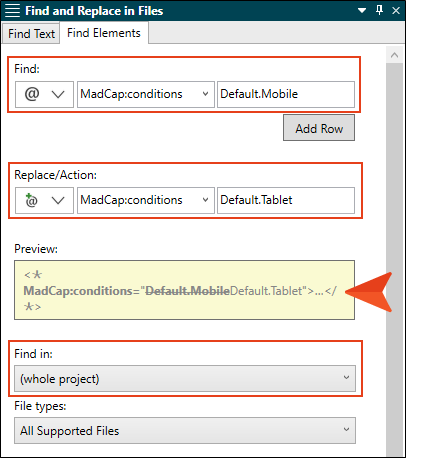Open the window position dropdown triangle
The image size is (422, 458).
coord(362,11)
